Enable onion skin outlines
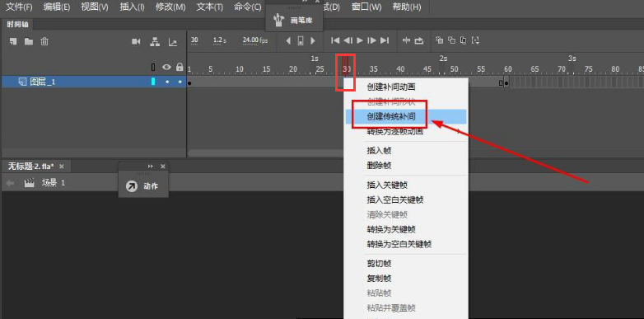Screen dimensions: 644x319 [x=452, y=40]
